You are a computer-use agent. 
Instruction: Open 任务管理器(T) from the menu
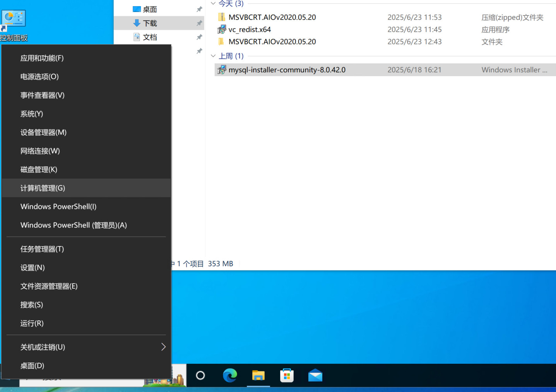(x=42, y=249)
